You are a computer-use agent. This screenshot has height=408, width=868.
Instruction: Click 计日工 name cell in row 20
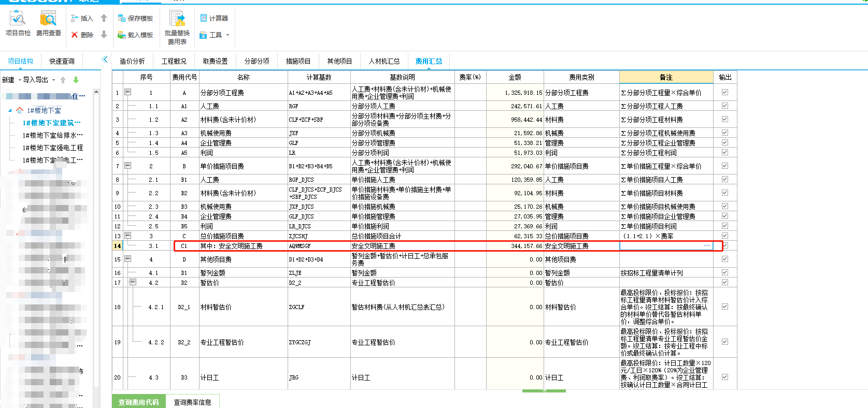coord(243,377)
